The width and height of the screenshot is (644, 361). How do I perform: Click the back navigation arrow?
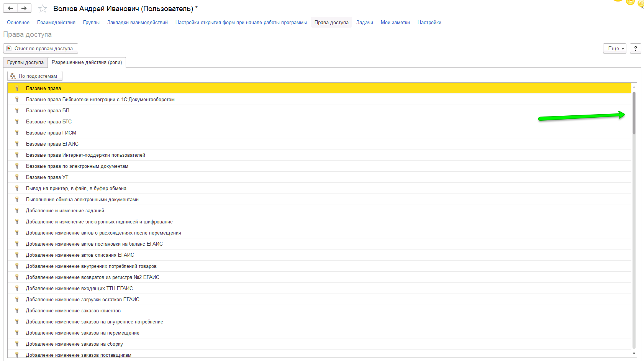click(10, 8)
